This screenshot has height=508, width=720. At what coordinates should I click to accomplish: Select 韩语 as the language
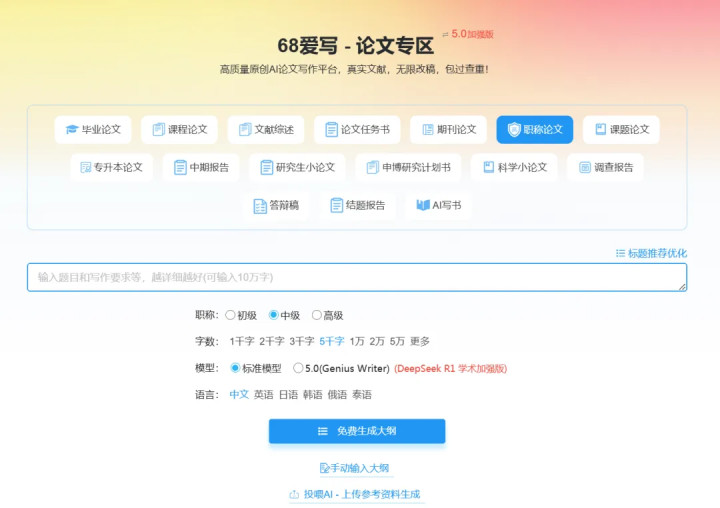tap(313, 395)
